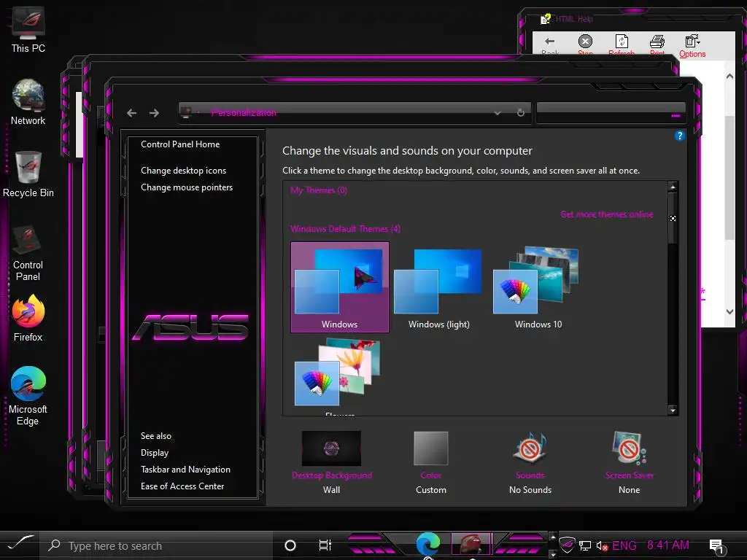Go forward in Personalization window
Image resolution: width=747 pixels, height=560 pixels.
click(x=154, y=113)
